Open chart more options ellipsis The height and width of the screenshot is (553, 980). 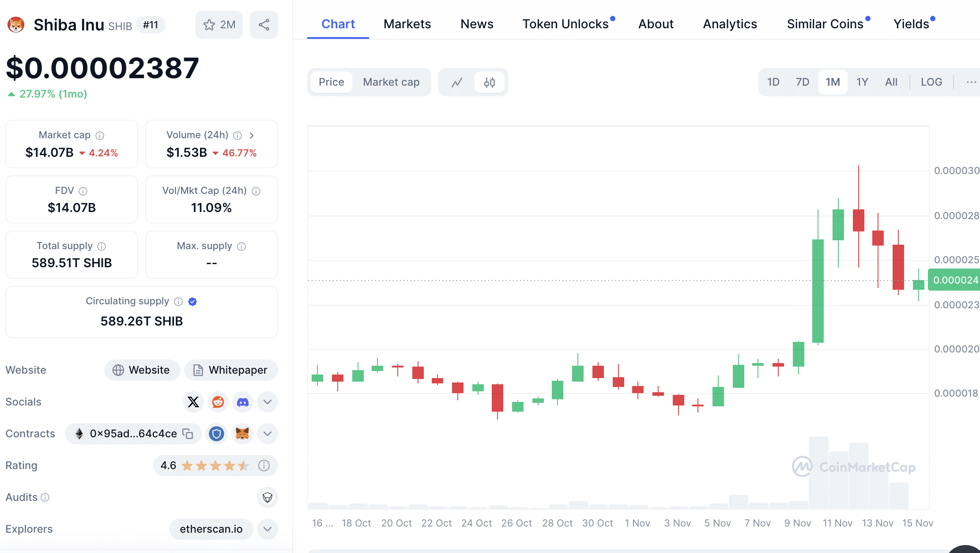[971, 82]
